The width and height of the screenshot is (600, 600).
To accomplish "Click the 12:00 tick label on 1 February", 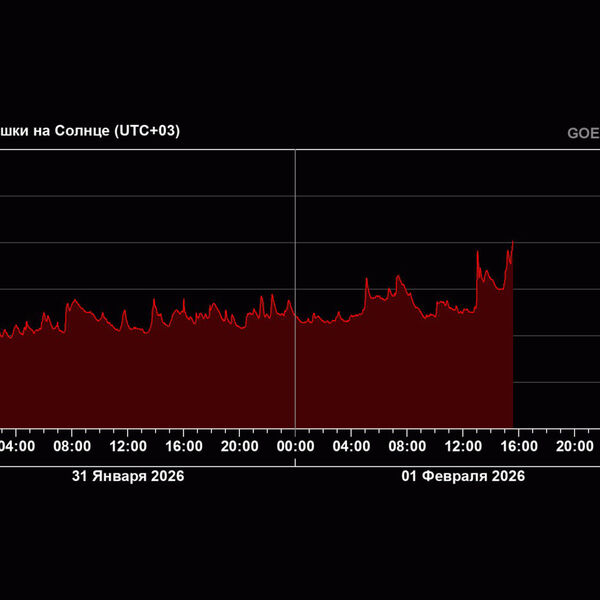I will [463, 446].
